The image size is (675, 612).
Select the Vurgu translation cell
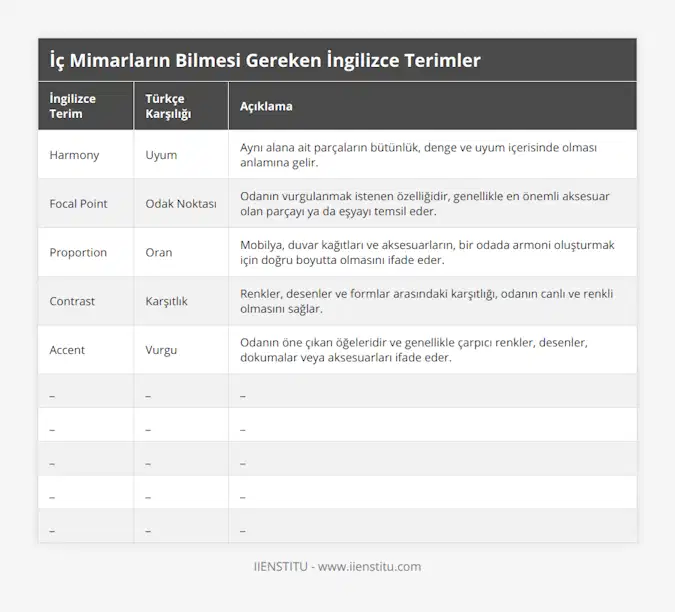(161, 350)
